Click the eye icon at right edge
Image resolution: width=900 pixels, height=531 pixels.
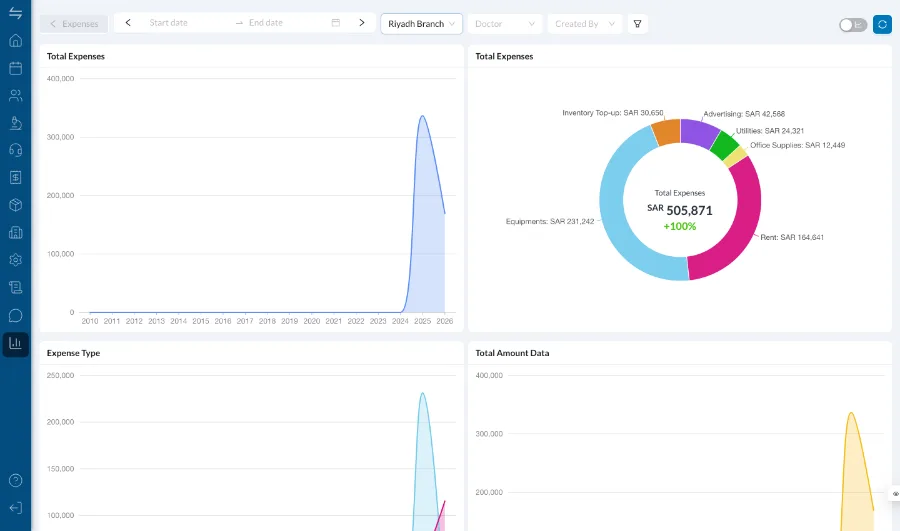tap(895, 494)
